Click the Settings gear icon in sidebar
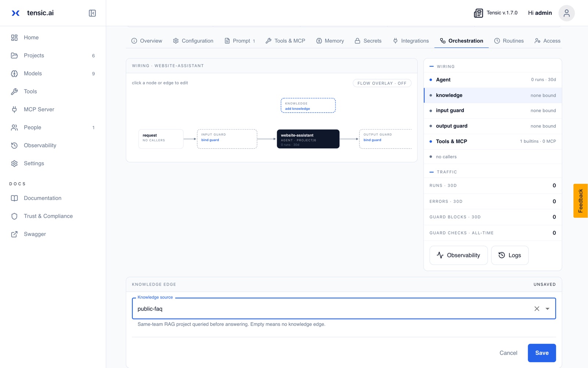The image size is (588, 368). click(x=14, y=163)
